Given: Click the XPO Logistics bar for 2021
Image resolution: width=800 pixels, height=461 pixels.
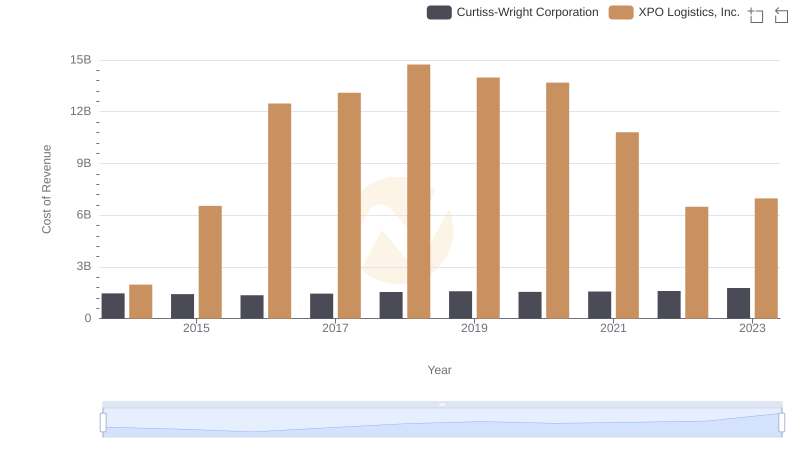Looking at the screenshot, I should pyautogui.click(x=627, y=225).
